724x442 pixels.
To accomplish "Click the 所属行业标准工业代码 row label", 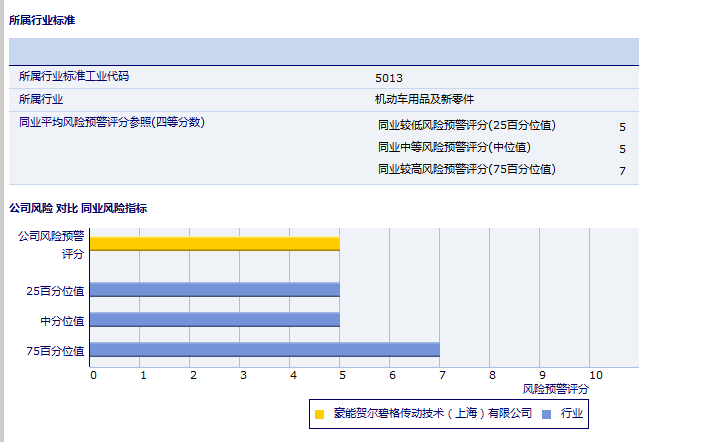I will [x=74, y=76].
